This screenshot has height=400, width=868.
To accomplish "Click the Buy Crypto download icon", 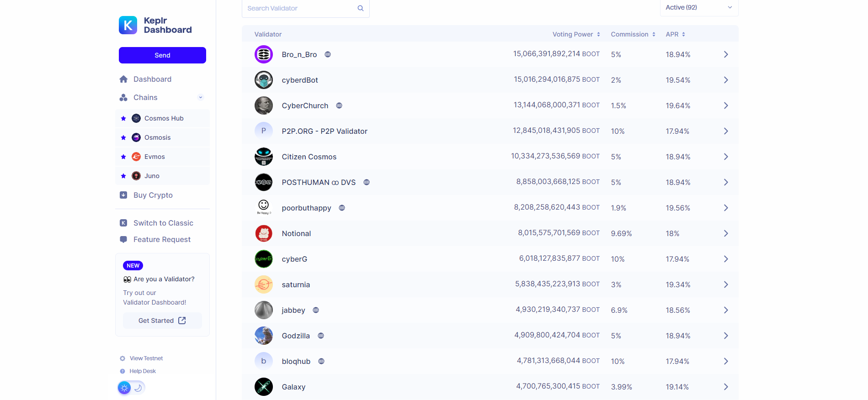I will pos(123,195).
